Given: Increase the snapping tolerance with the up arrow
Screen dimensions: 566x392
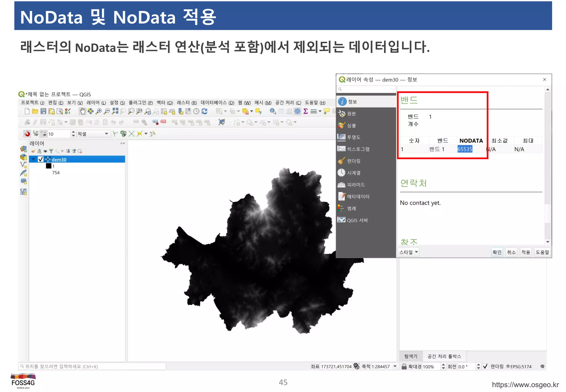Looking at the screenshot, I should (x=73, y=132).
